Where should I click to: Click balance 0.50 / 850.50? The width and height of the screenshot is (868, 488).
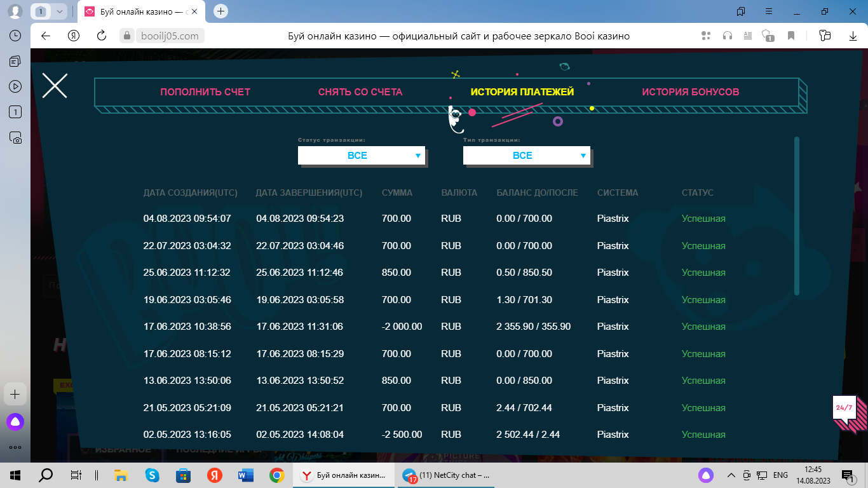[524, 273]
